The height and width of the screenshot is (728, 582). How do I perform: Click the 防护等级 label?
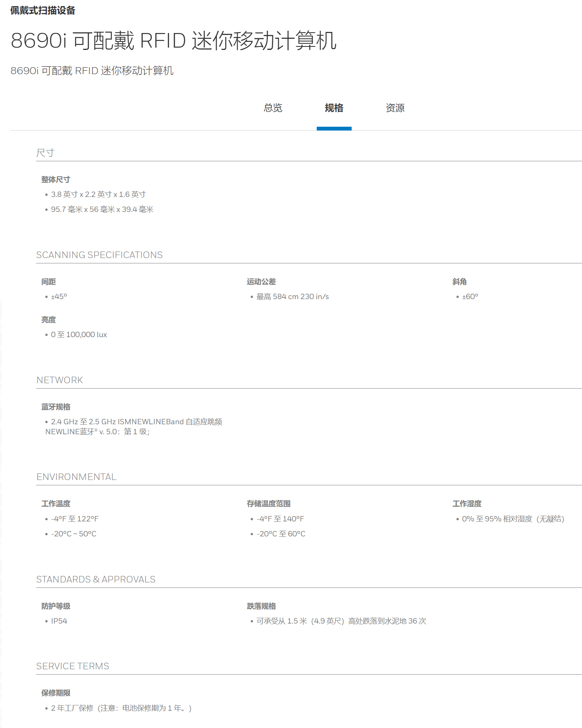[56, 606]
